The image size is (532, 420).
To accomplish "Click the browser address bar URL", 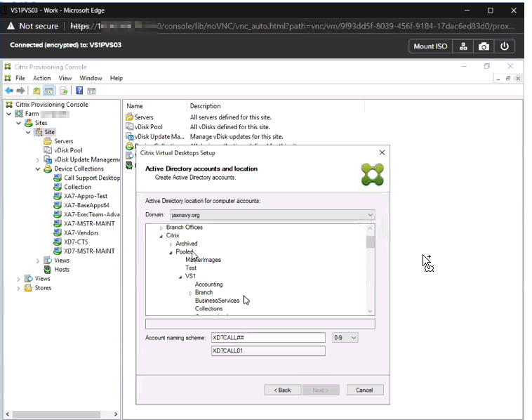I will [x=292, y=26].
